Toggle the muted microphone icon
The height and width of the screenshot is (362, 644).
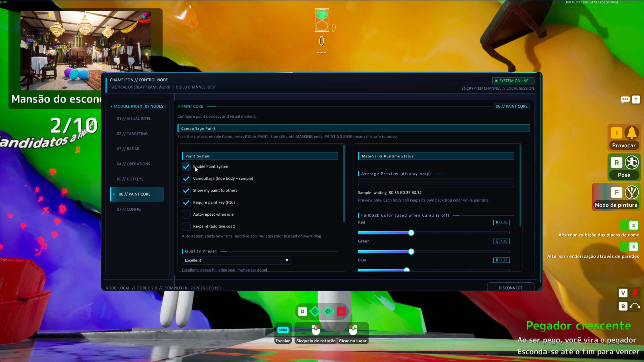(635, 293)
